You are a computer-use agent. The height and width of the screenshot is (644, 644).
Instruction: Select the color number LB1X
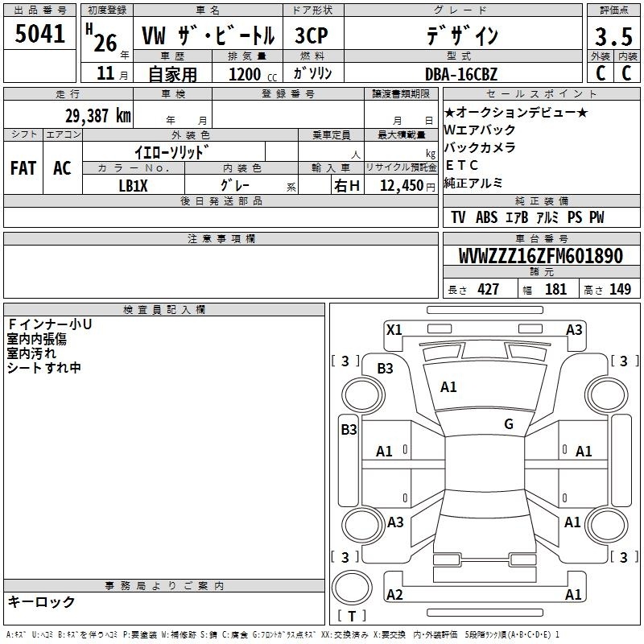click(133, 185)
